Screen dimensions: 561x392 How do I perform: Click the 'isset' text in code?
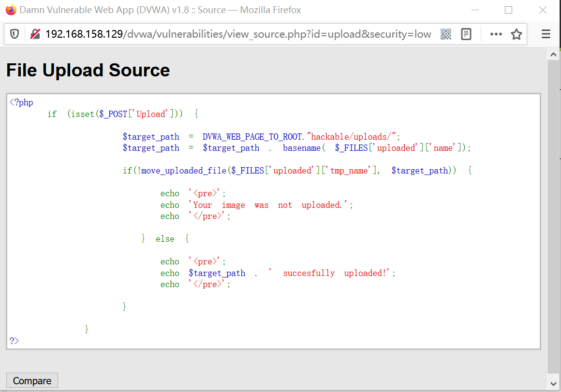point(83,114)
